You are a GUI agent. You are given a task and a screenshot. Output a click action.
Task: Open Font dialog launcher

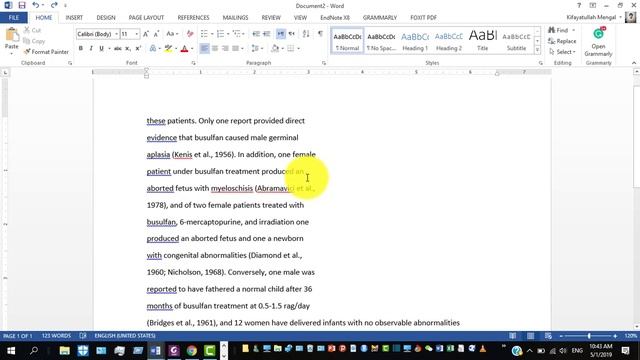(193, 63)
